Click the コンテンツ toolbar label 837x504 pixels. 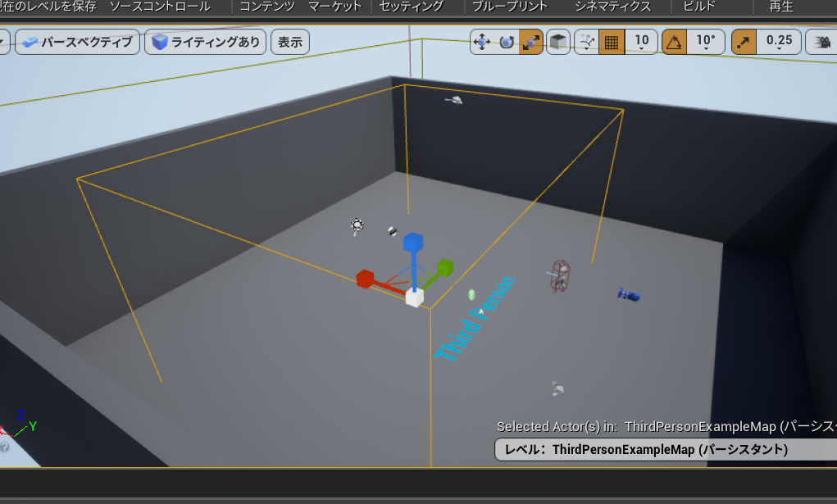click(x=267, y=7)
